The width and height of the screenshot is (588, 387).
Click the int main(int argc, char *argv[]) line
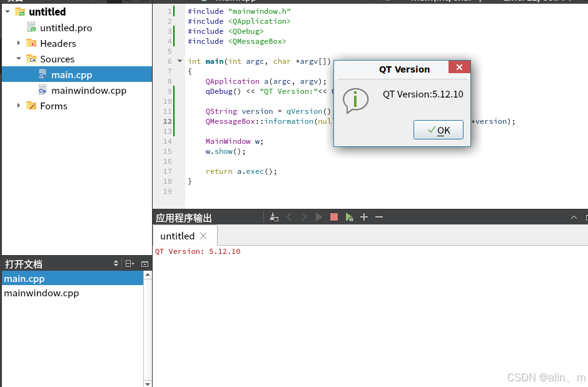(x=259, y=61)
